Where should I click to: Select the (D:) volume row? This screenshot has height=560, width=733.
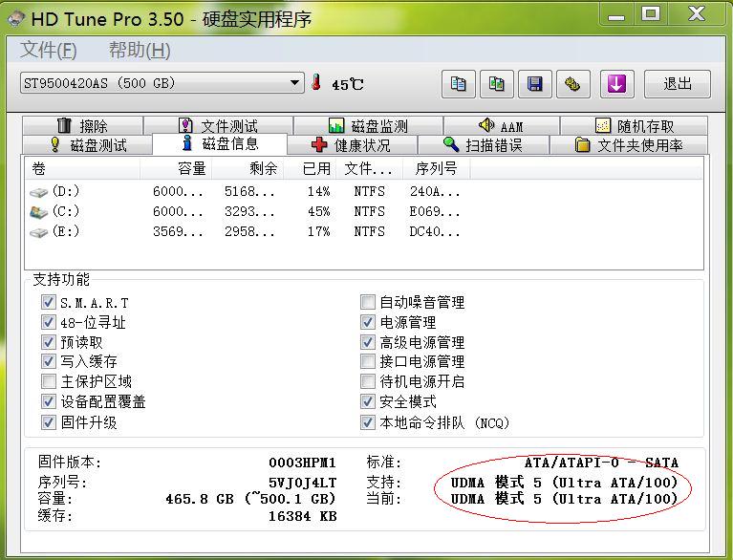(248, 192)
